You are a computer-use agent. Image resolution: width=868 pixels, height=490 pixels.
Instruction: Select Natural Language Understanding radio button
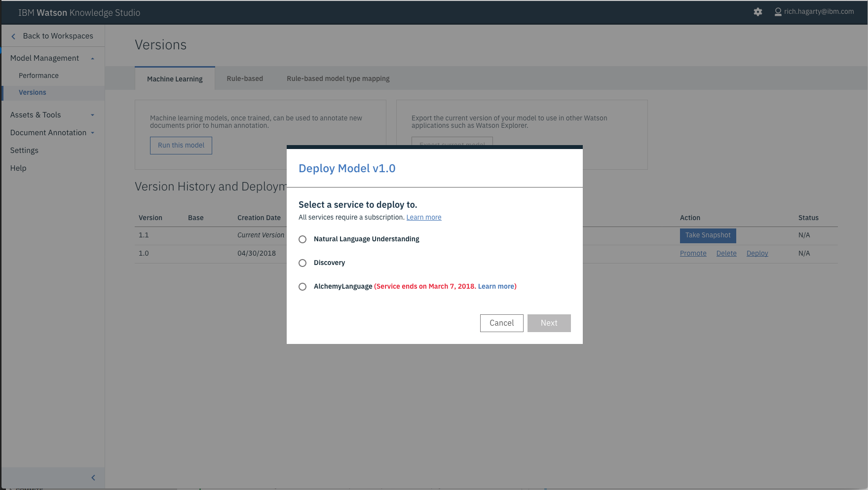pos(302,239)
